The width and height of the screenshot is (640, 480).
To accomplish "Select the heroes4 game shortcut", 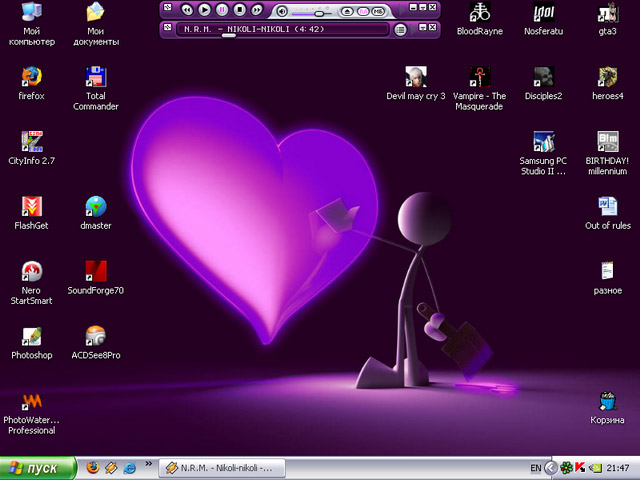I will (x=607, y=83).
